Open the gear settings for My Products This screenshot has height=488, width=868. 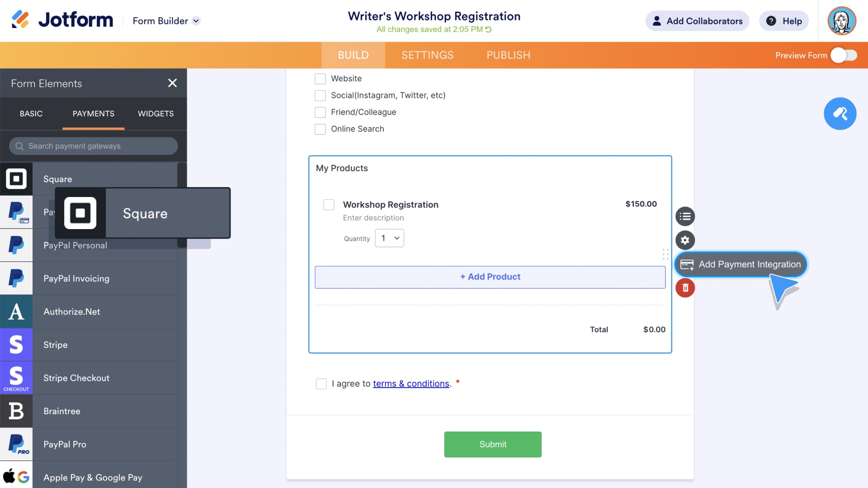(x=685, y=240)
